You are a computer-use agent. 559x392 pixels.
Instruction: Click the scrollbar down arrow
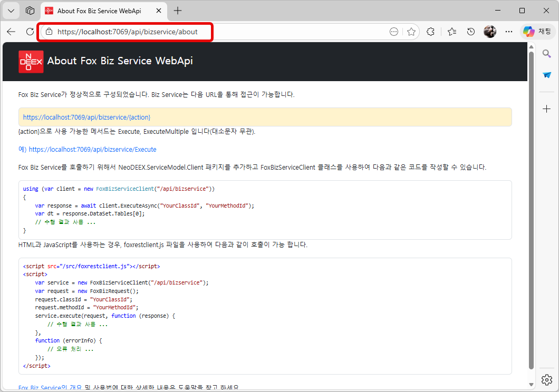coord(531,385)
